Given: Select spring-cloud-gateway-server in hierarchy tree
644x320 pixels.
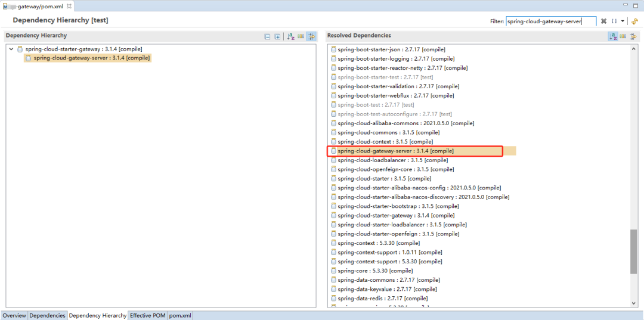Looking at the screenshot, I should (88, 58).
